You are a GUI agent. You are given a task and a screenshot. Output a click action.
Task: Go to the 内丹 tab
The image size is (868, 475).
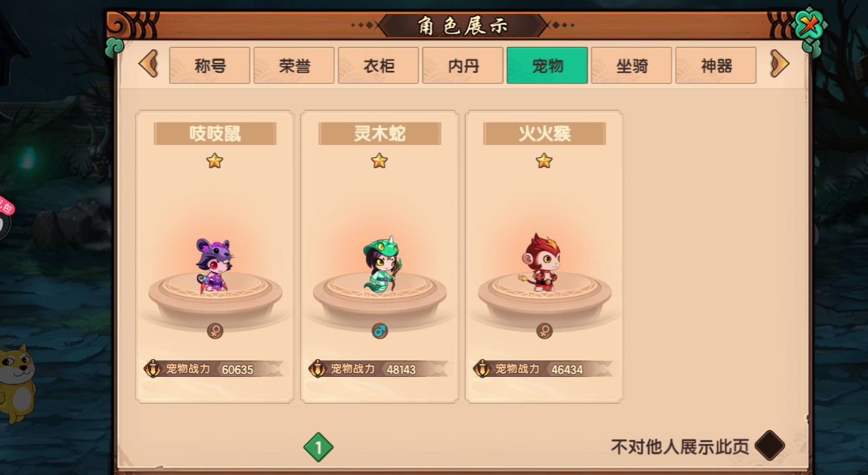(x=462, y=66)
